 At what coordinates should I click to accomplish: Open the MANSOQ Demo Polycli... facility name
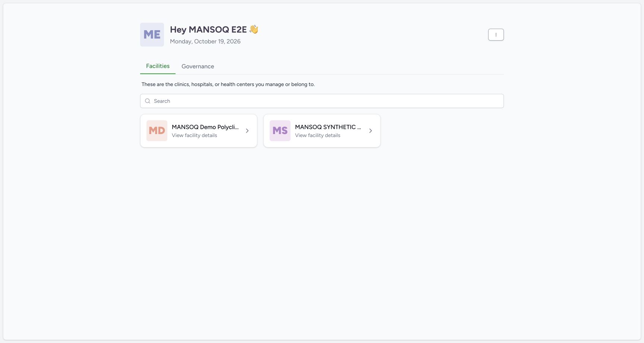pyautogui.click(x=205, y=127)
